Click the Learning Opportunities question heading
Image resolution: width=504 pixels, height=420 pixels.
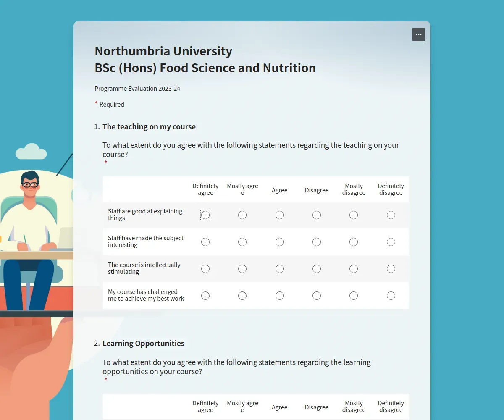(x=144, y=344)
